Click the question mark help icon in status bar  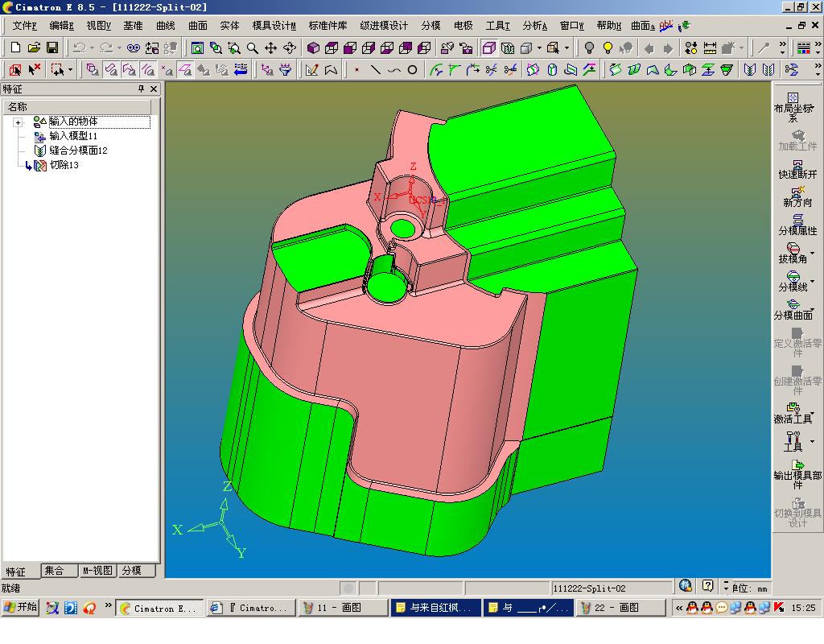click(x=708, y=586)
